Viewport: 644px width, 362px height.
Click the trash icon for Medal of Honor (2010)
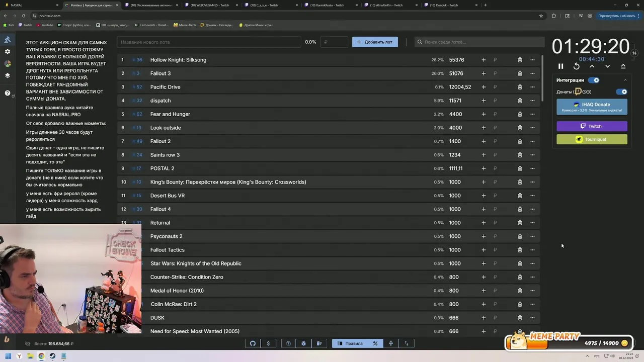[x=520, y=291]
